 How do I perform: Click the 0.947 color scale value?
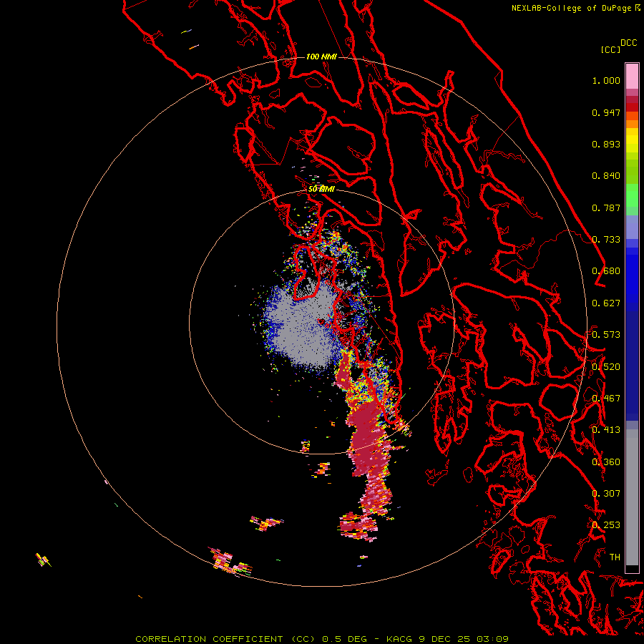[x=606, y=112]
